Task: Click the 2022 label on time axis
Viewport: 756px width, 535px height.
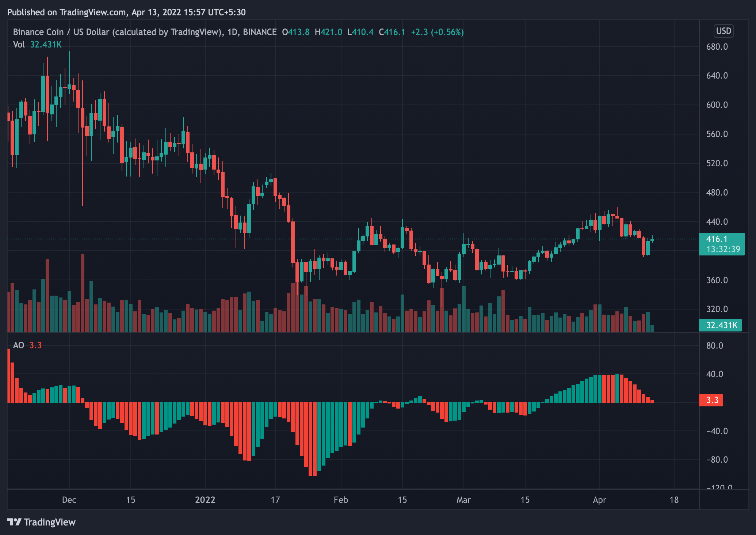Action: click(205, 500)
